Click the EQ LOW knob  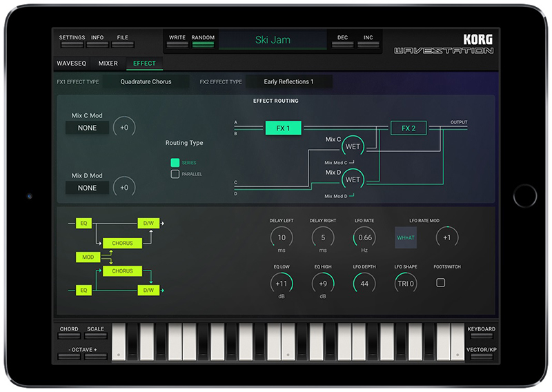click(x=282, y=284)
